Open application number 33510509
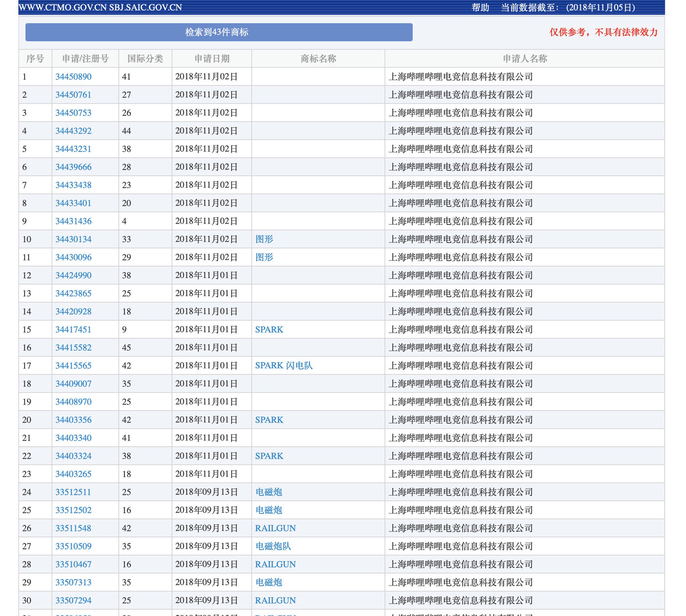The image size is (686, 616). (x=73, y=546)
